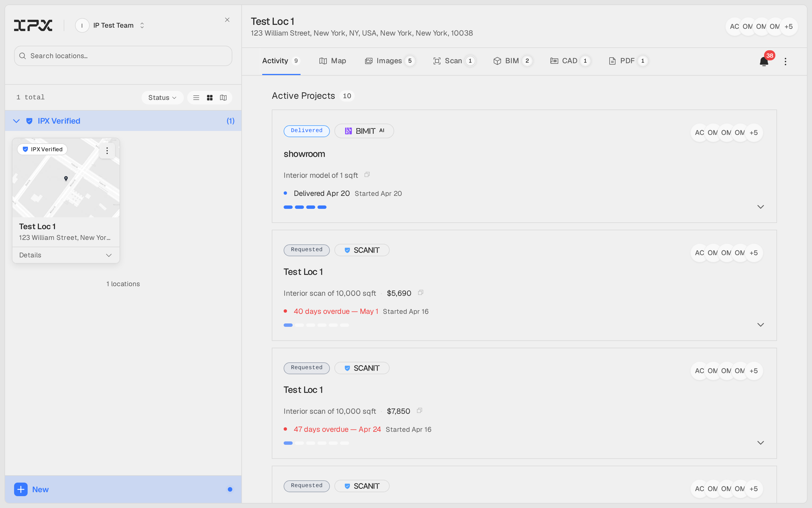Expand Details on Test Loc 1 card
The image size is (812, 508).
pyautogui.click(x=66, y=255)
